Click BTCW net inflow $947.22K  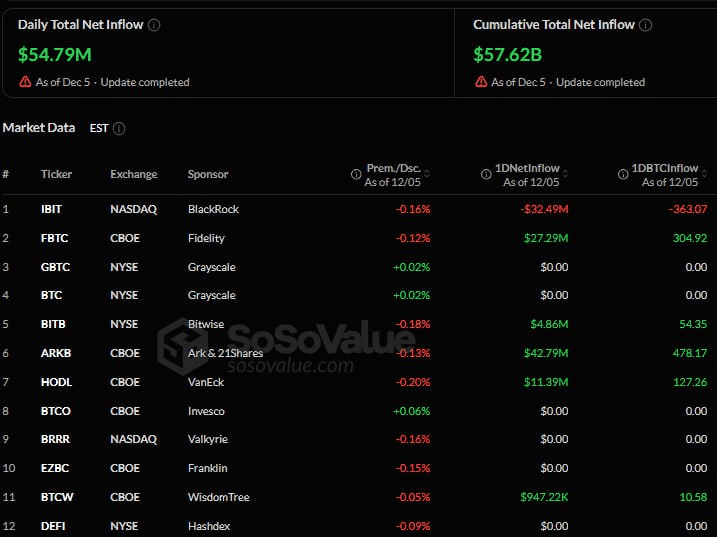tap(544, 497)
